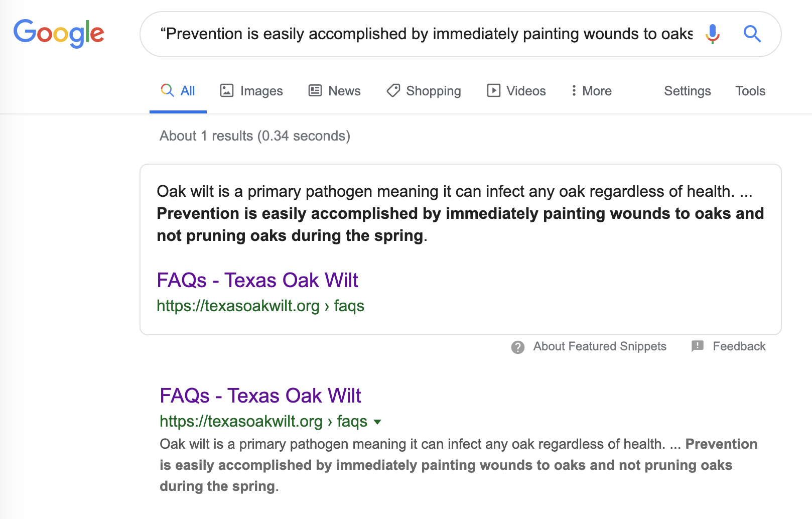Image resolution: width=812 pixels, height=519 pixels.
Task: Click the featured snippet texasoakwilt.org URL
Action: pos(260,306)
